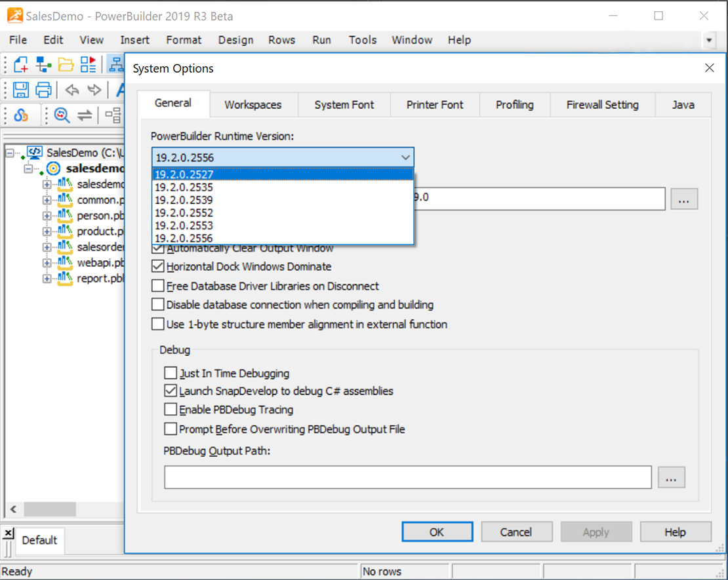This screenshot has width=728, height=580.
Task: Collapse the SalesDemo workspace tree node
Action: [x=10, y=153]
